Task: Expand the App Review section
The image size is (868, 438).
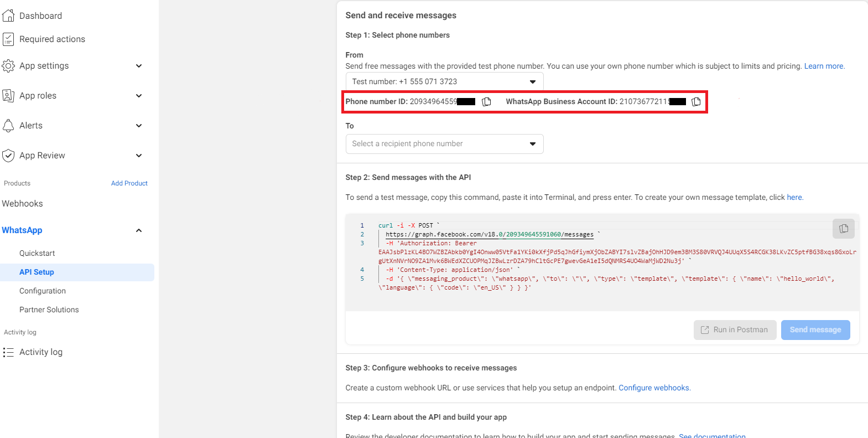Action: click(139, 156)
